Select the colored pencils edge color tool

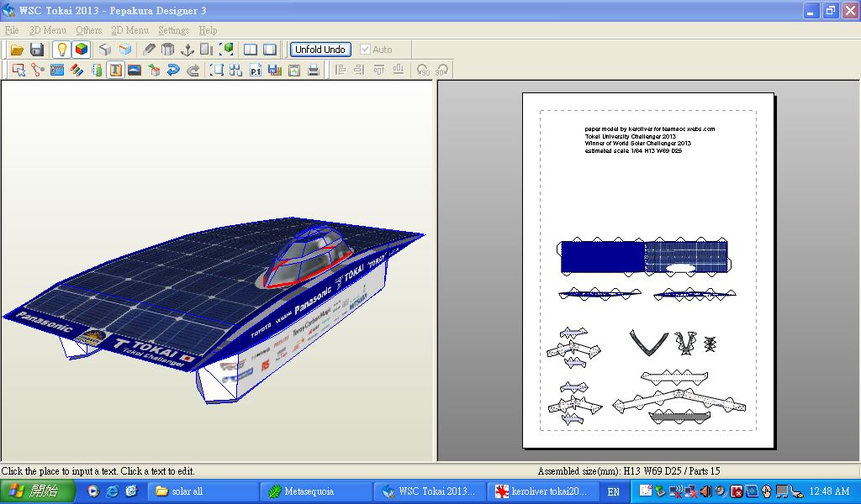77,71
